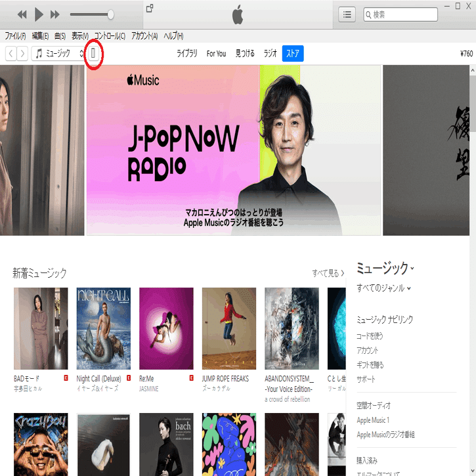This screenshot has width=476, height=476.
Task: Click the search field
Action: click(400, 14)
